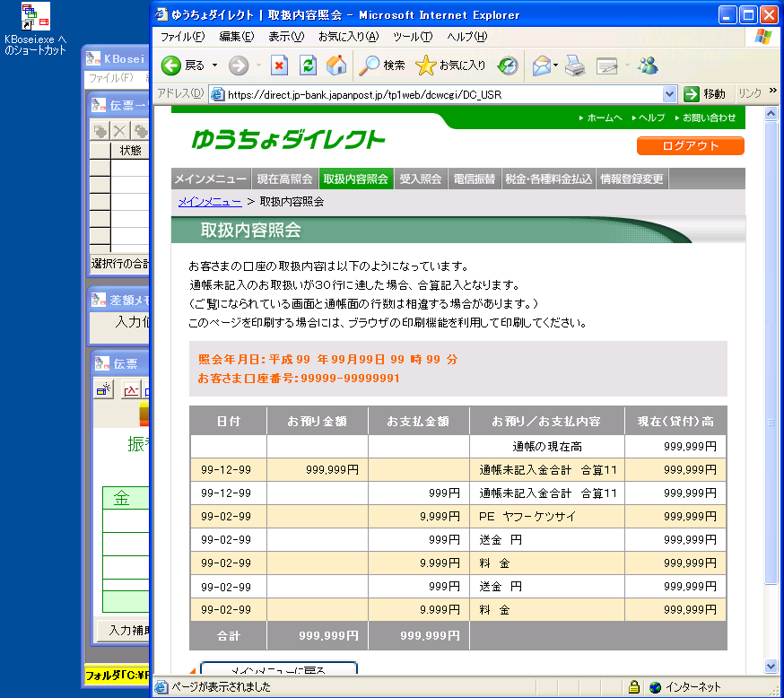Click the 通帳の現在高 table cell
The image size is (784, 698).
coord(547,447)
